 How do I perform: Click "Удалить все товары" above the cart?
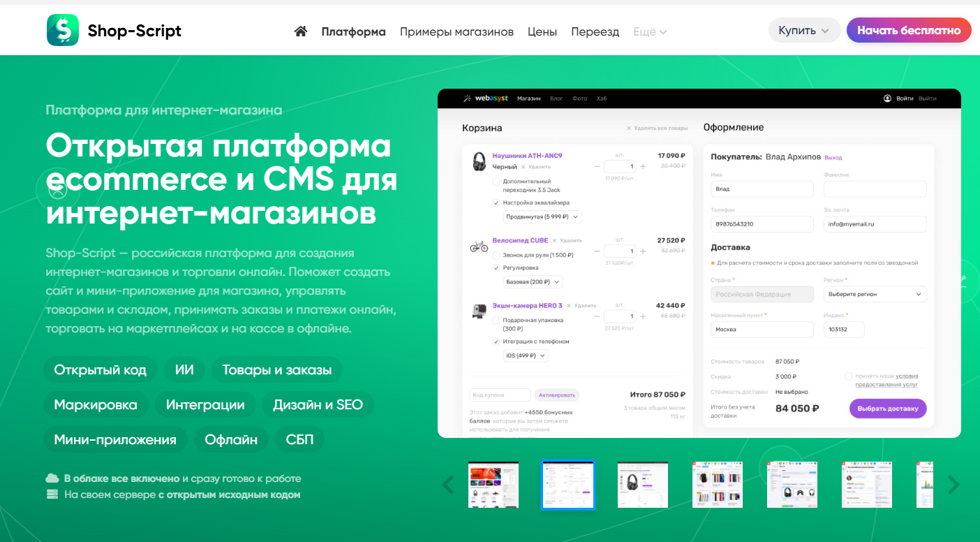[x=657, y=129]
